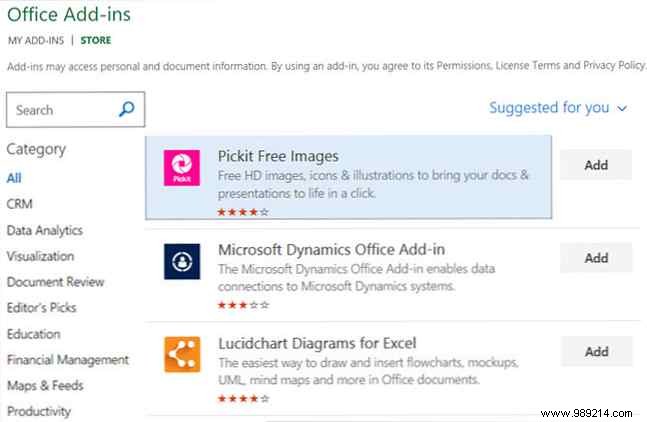Open the Suggested for you dropdown
647x422 pixels.
click(558, 108)
